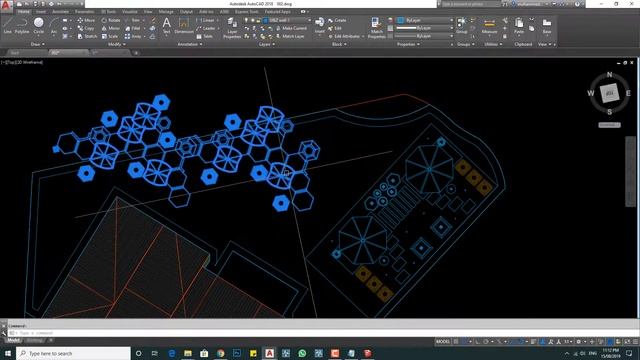The image size is (640, 360).
Task: Choose the Array command
Action: click(133, 36)
